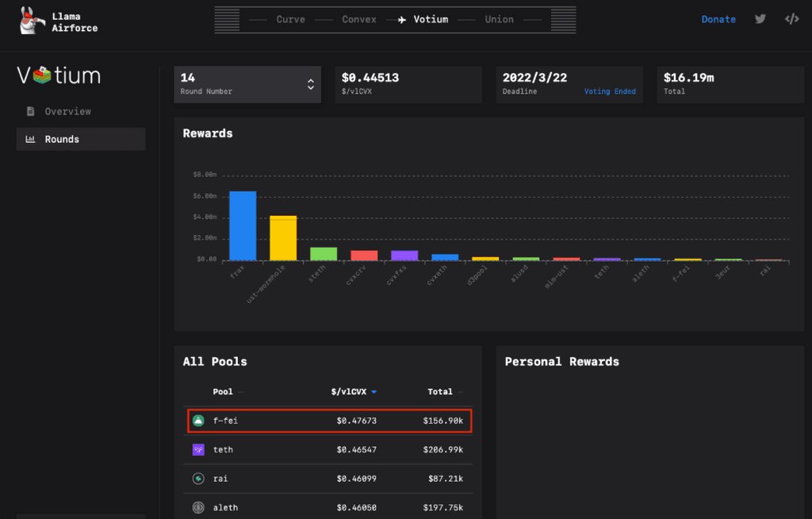Screen dimensions: 812x519
Task: Click the purple cvxfxs bar
Action: [404, 255]
